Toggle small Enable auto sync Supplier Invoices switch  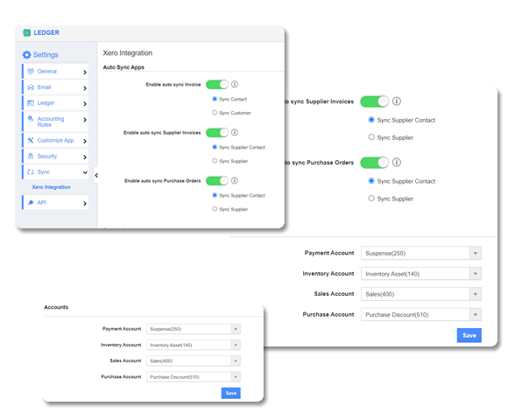point(217,133)
